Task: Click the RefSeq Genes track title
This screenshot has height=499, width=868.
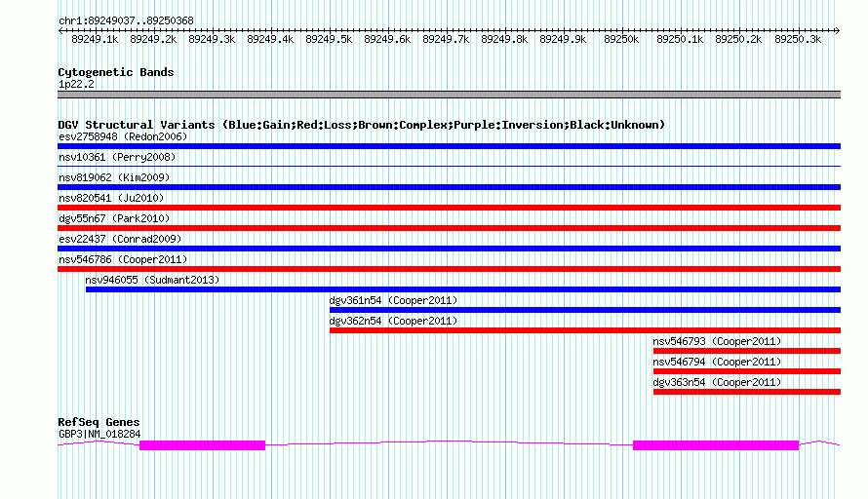Action: 99,422
